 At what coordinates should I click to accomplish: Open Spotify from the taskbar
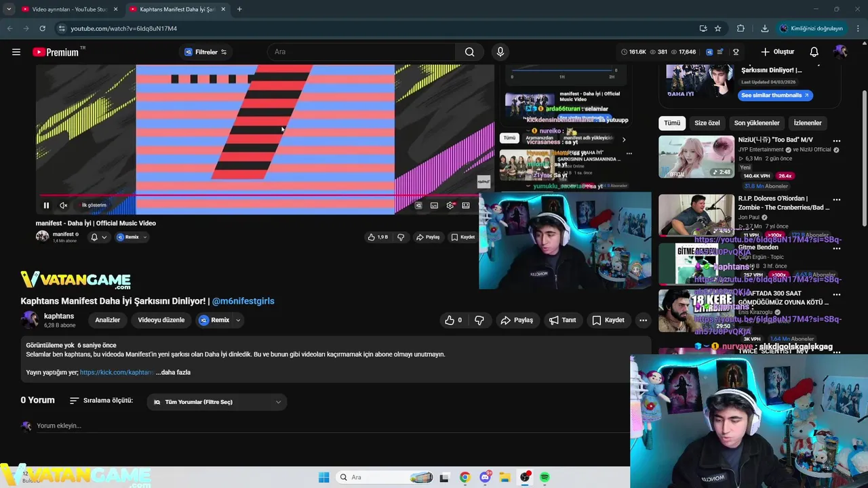pyautogui.click(x=545, y=477)
